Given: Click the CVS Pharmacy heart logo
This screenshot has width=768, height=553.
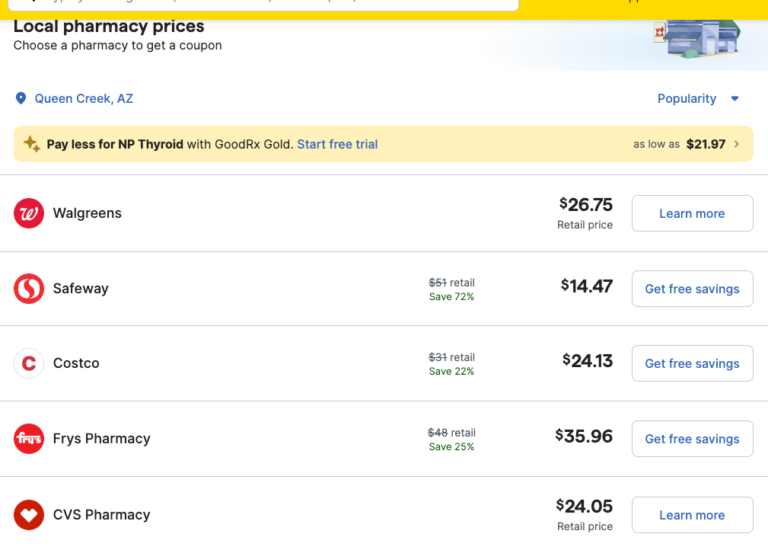Looking at the screenshot, I should point(29,515).
